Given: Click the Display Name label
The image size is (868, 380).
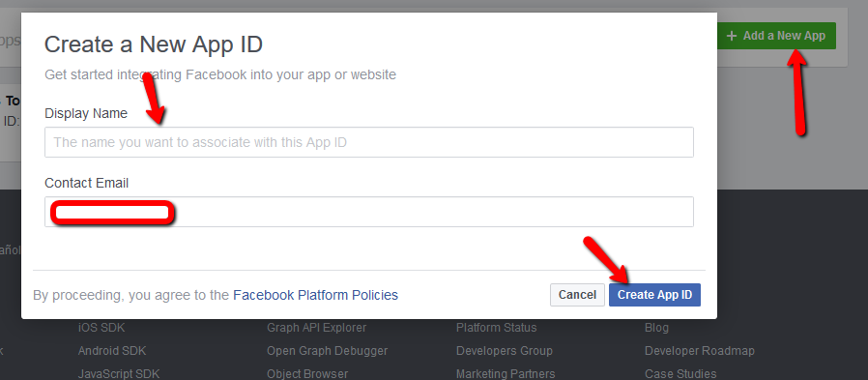Looking at the screenshot, I should click(86, 113).
